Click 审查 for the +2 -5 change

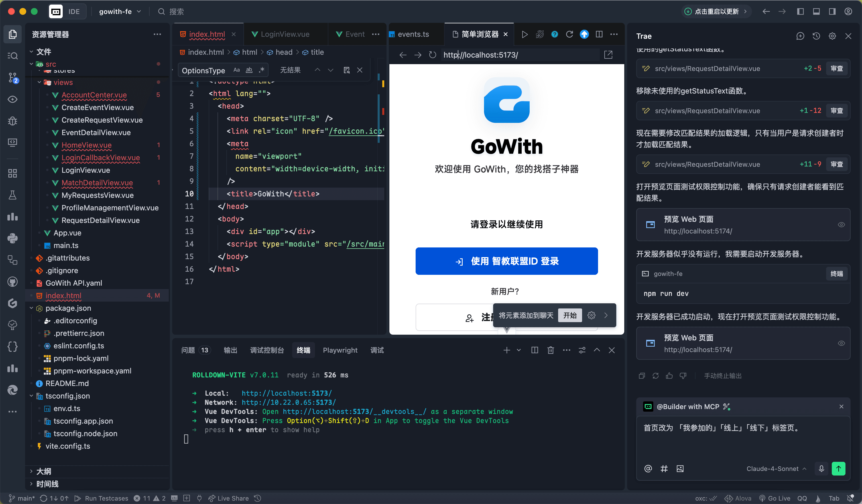837,68
